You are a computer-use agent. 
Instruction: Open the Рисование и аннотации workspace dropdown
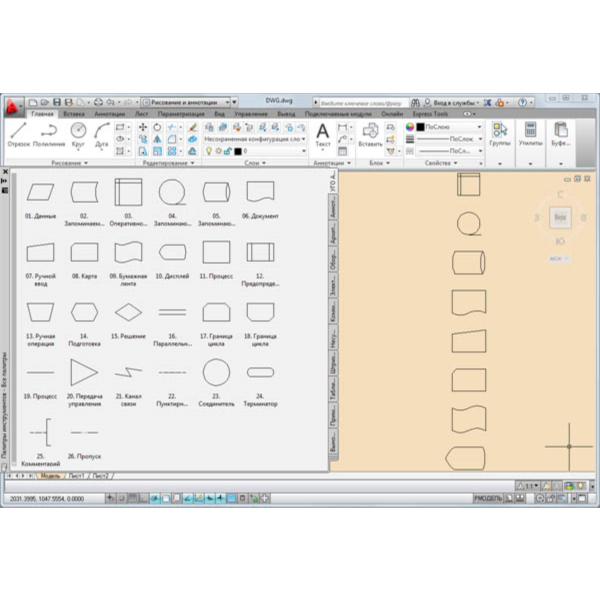(x=186, y=103)
